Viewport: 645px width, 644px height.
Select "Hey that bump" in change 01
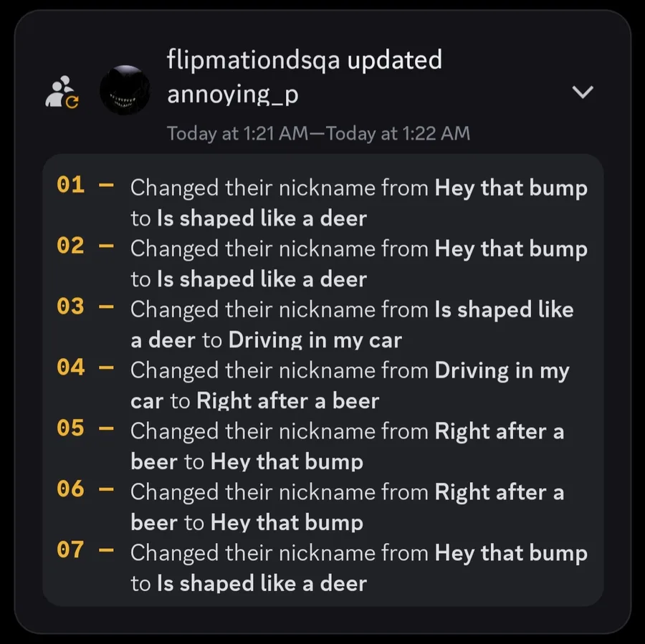click(x=511, y=188)
